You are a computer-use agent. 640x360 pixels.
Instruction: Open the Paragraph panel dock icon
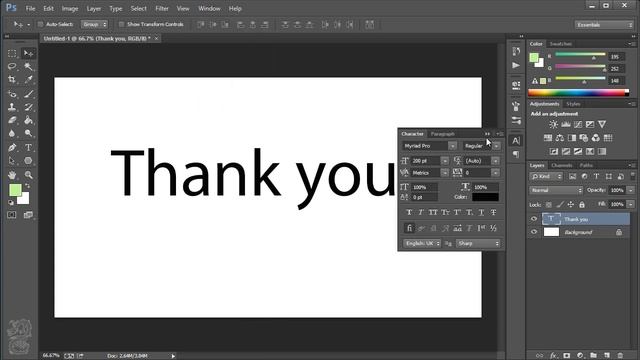(516, 154)
